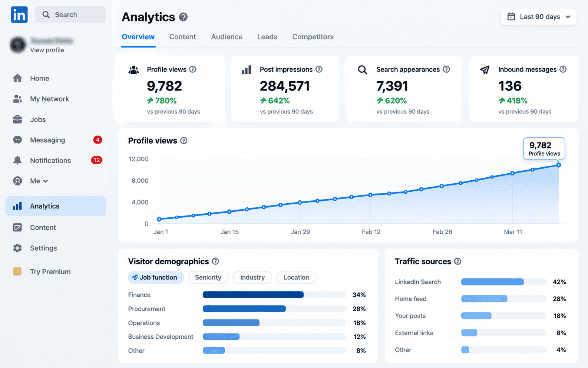Click the Content edit icon in sidebar
Viewport: 588px width, 368px height.
click(17, 227)
